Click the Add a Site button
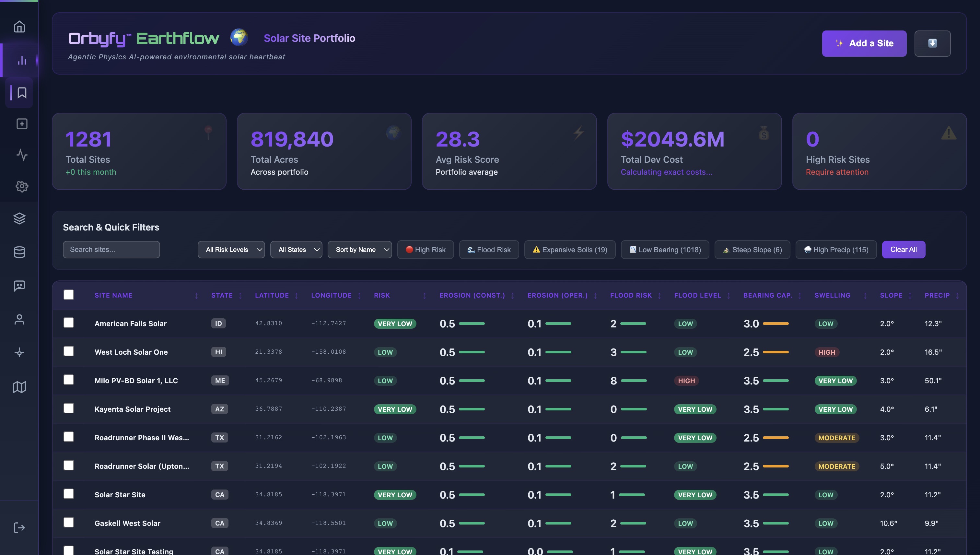Screen dimensions: 980x555 coord(864,43)
